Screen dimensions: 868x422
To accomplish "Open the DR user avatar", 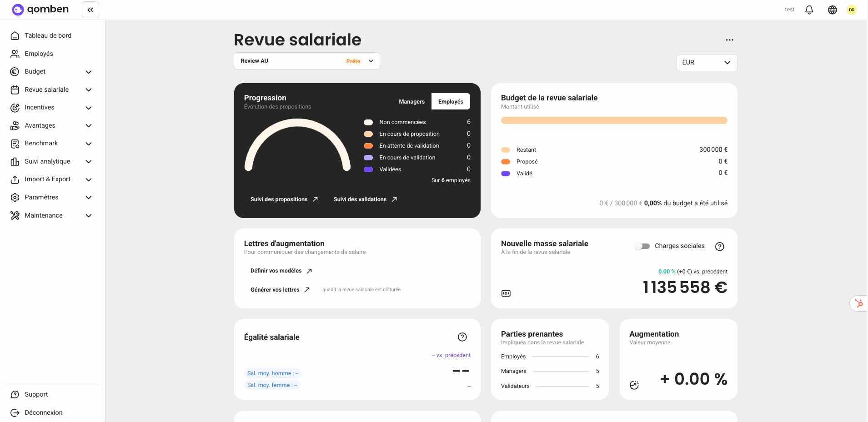I will pyautogui.click(x=852, y=10).
